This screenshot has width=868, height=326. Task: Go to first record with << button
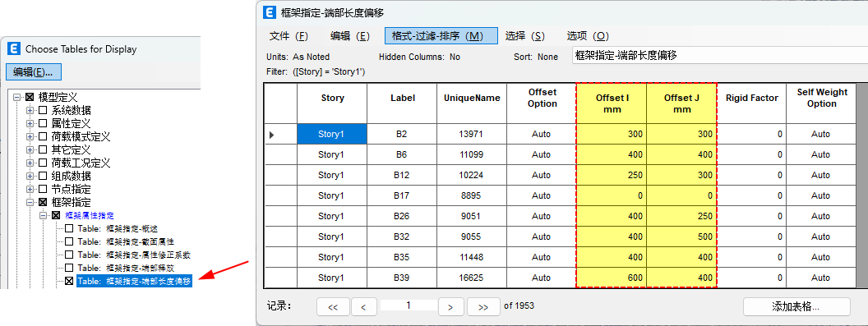click(333, 306)
